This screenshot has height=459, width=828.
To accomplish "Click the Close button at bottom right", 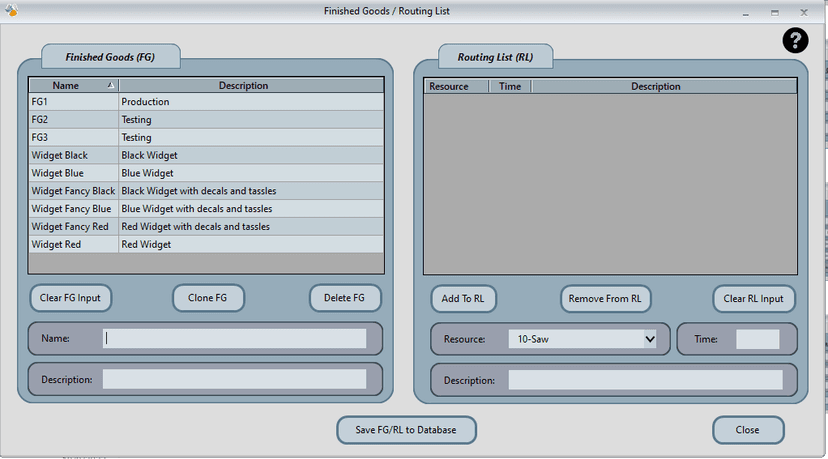I will [747, 430].
